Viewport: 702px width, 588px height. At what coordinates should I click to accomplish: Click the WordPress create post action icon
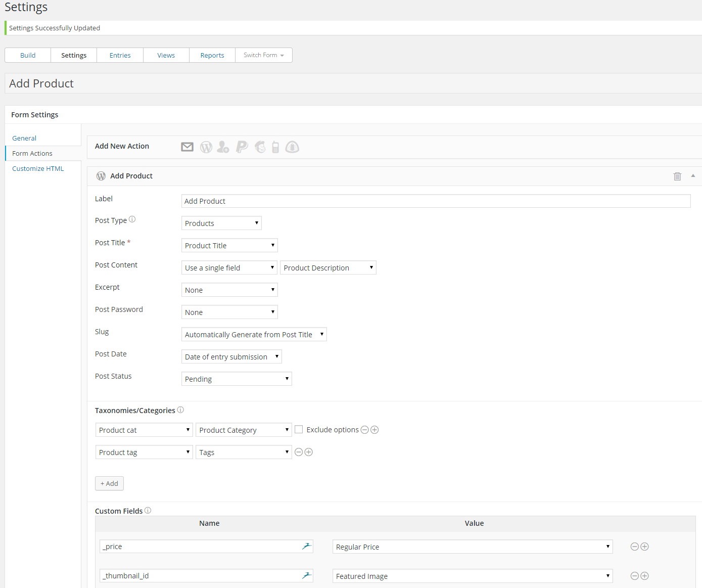click(x=206, y=147)
